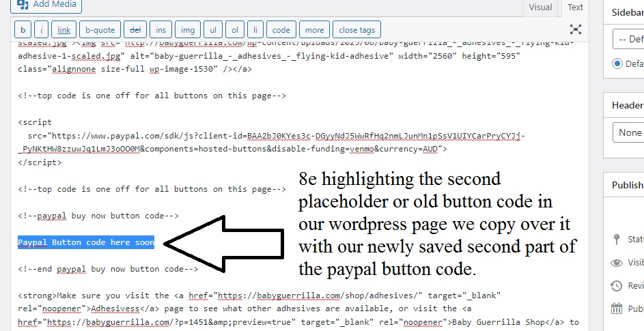The image size is (644, 331).
Task: Click the ol quicktag button
Action: (234, 29)
